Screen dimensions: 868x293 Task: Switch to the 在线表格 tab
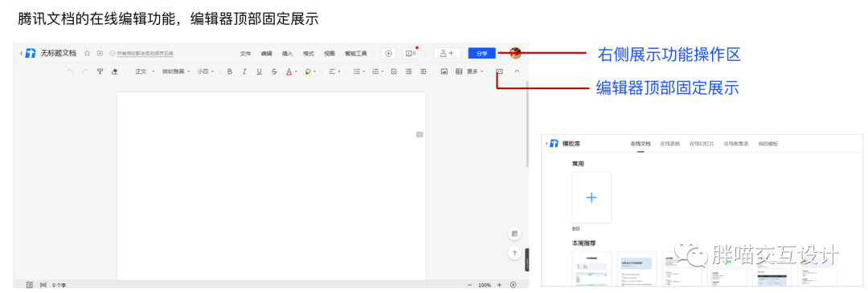point(669,144)
